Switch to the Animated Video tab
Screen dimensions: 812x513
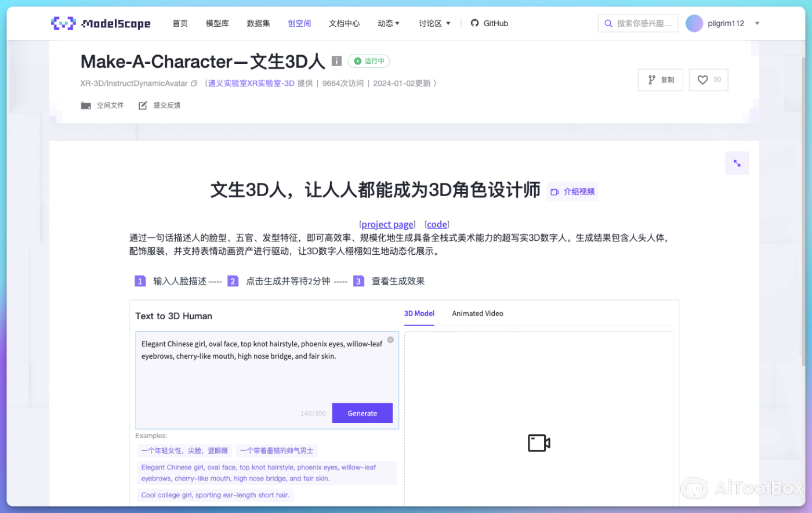click(x=477, y=313)
